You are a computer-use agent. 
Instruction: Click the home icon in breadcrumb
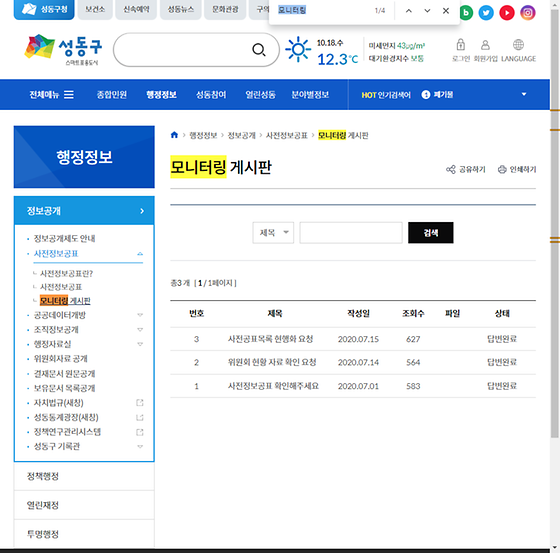[174, 135]
